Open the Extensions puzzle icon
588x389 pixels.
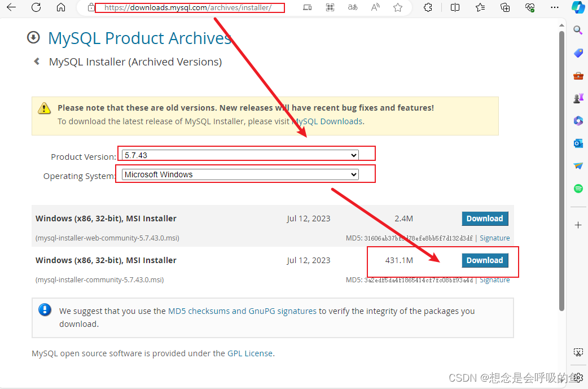coord(428,7)
